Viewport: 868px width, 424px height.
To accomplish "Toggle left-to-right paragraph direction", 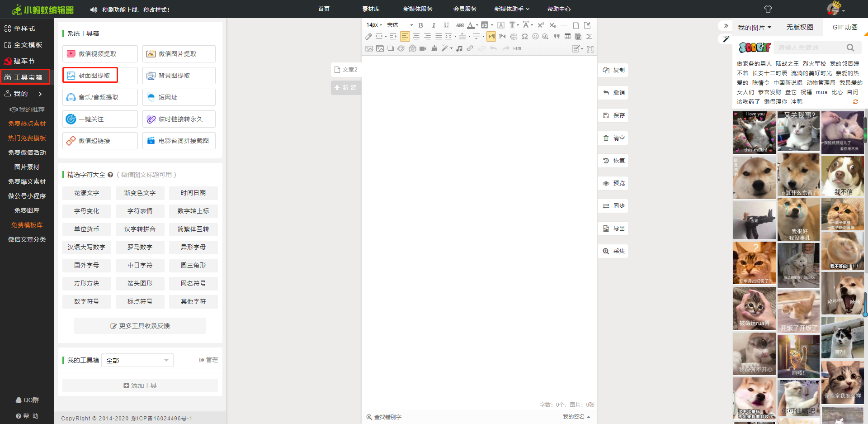I will (x=491, y=37).
